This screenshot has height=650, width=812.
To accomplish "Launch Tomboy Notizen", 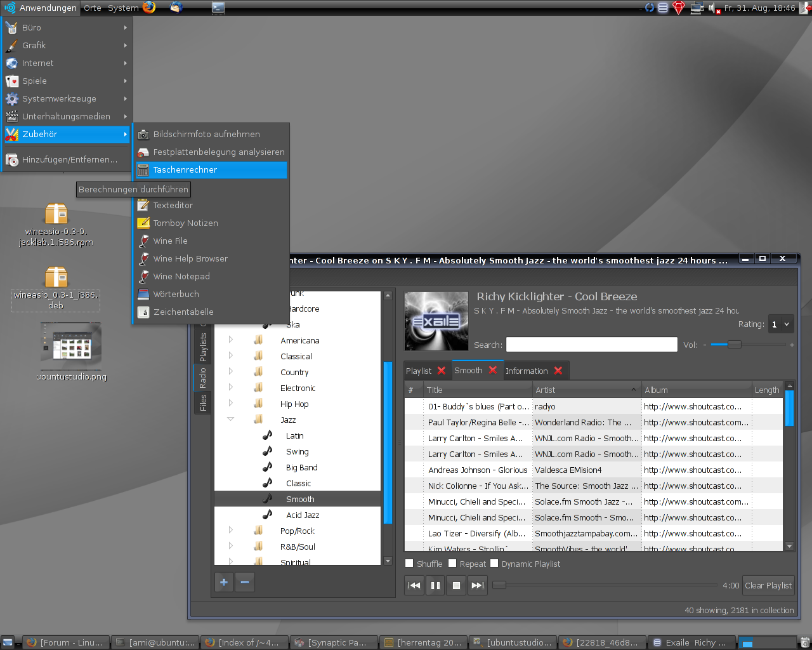I will (x=211, y=223).
